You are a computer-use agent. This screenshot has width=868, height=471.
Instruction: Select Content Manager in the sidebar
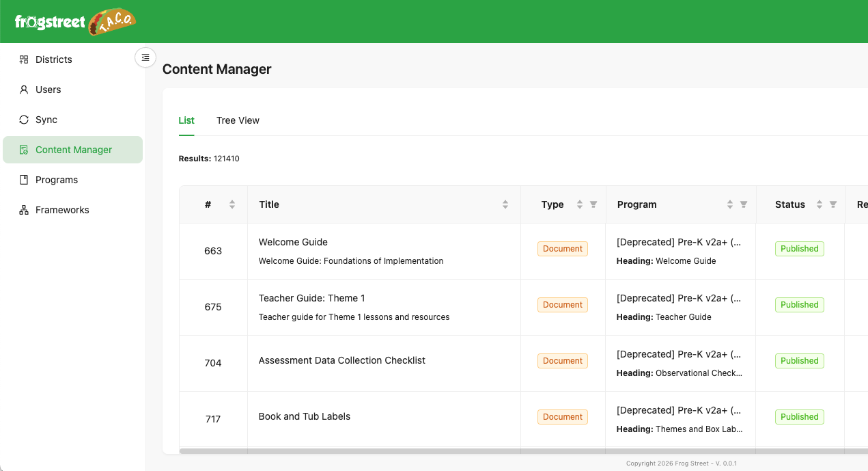(72, 150)
